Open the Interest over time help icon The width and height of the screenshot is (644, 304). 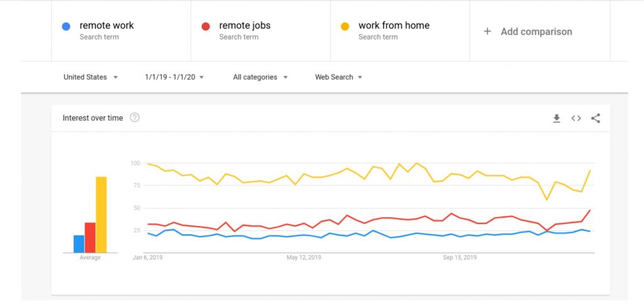point(135,117)
